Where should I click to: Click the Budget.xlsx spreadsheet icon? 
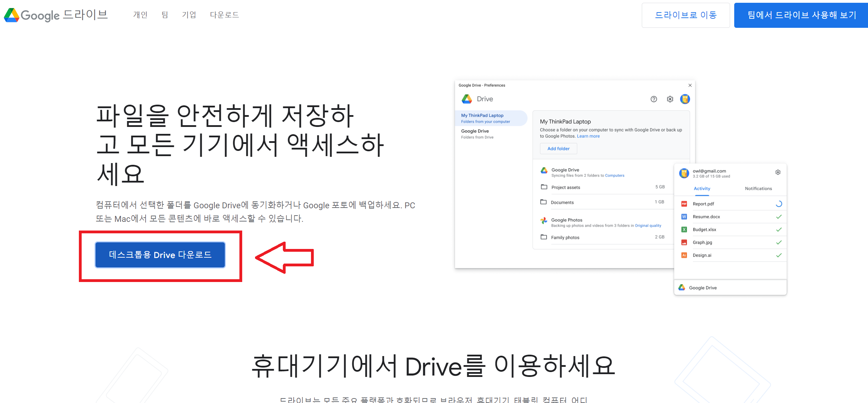pyautogui.click(x=684, y=229)
